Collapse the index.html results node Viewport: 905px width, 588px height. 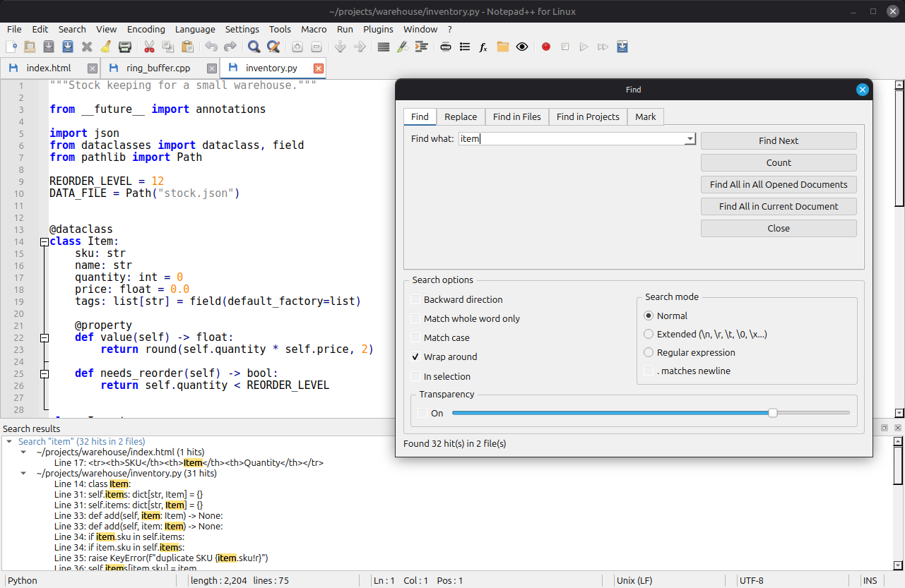pyautogui.click(x=23, y=452)
